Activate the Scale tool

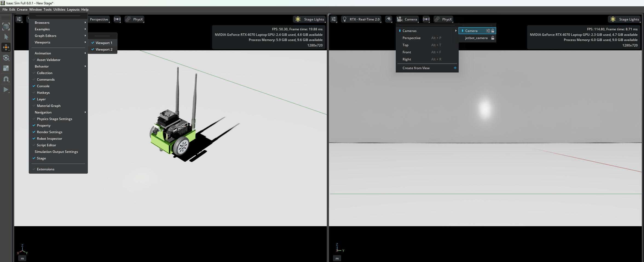[6, 68]
